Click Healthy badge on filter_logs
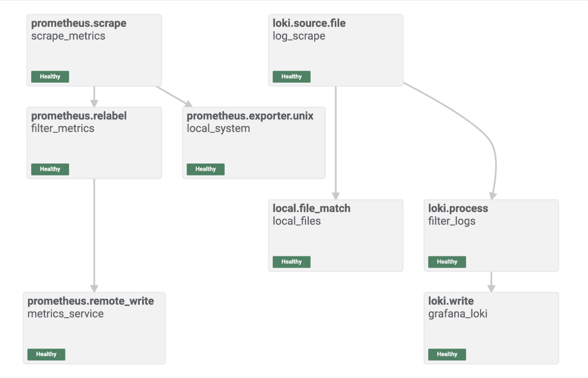 point(447,262)
